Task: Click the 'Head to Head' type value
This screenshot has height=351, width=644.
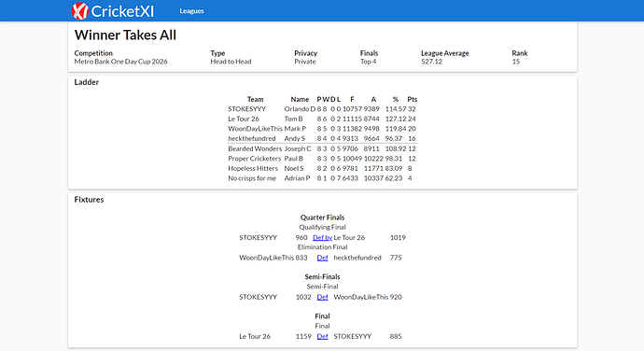Action: pyautogui.click(x=231, y=62)
